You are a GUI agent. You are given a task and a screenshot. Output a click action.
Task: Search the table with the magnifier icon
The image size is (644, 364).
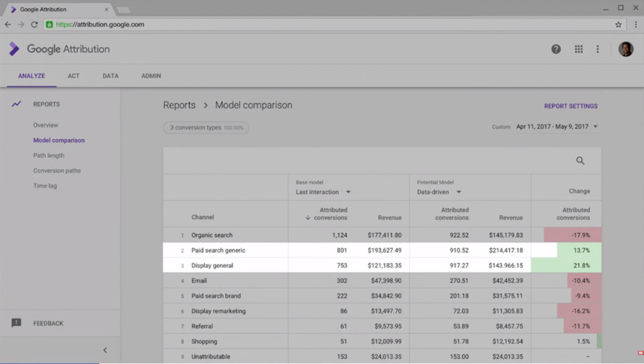coord(580,161)
